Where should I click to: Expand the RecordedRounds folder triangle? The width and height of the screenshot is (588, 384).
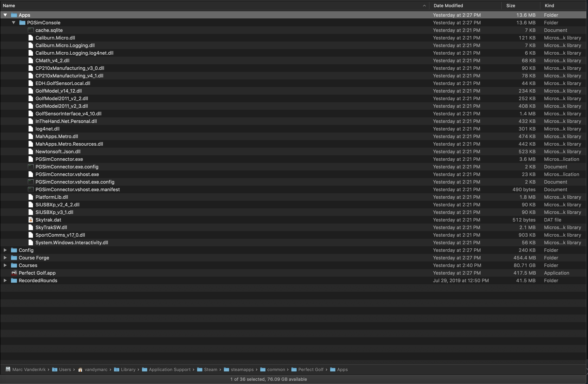click(5, 281)
